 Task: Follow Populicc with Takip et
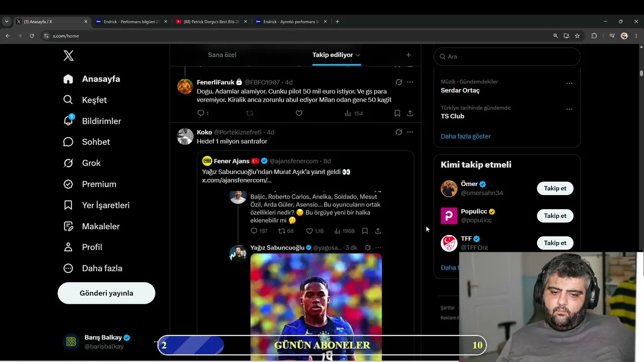point(555,216)
